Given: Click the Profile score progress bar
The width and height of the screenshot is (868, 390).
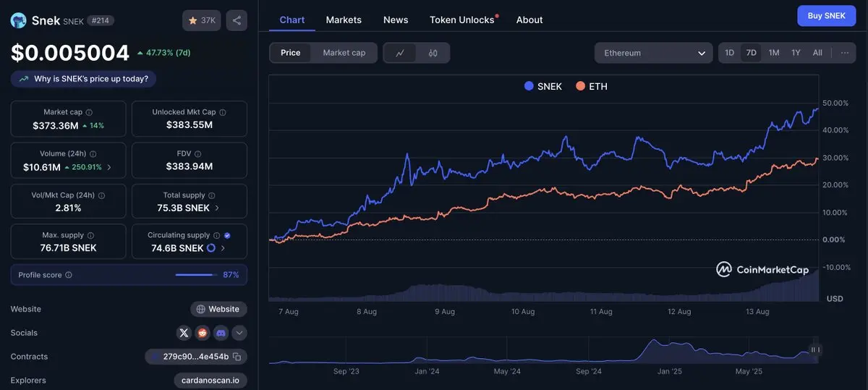Looking at the screenshot, I should 195,275.
